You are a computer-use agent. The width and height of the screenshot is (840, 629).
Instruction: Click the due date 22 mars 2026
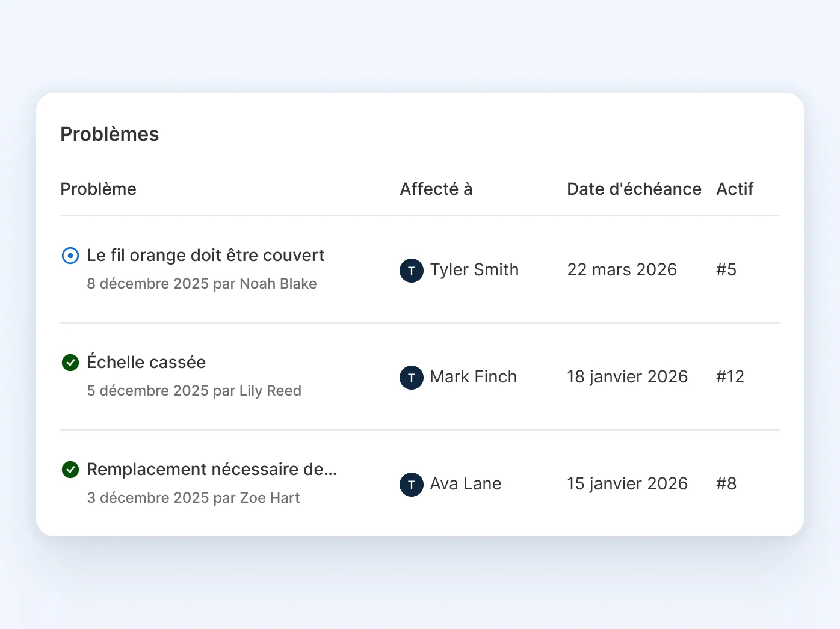pos(622,269)
